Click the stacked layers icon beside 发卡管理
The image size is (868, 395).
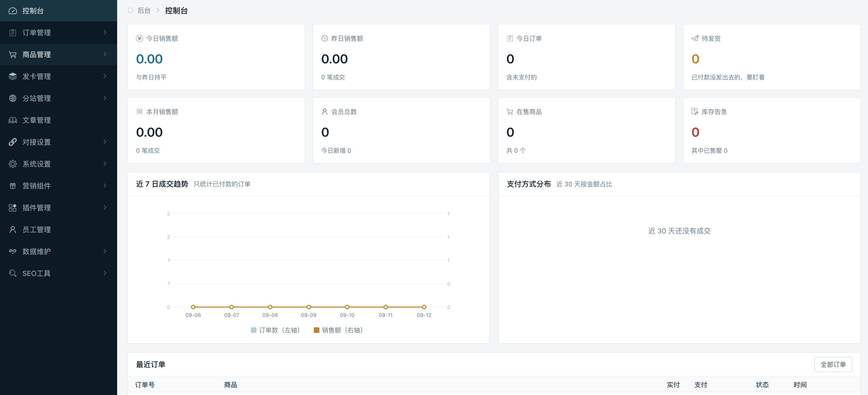[12, 76]
